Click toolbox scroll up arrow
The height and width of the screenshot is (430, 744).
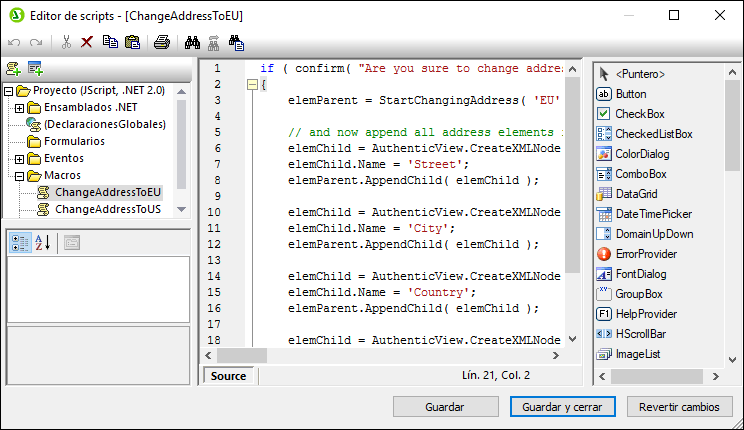pos(732,72)
